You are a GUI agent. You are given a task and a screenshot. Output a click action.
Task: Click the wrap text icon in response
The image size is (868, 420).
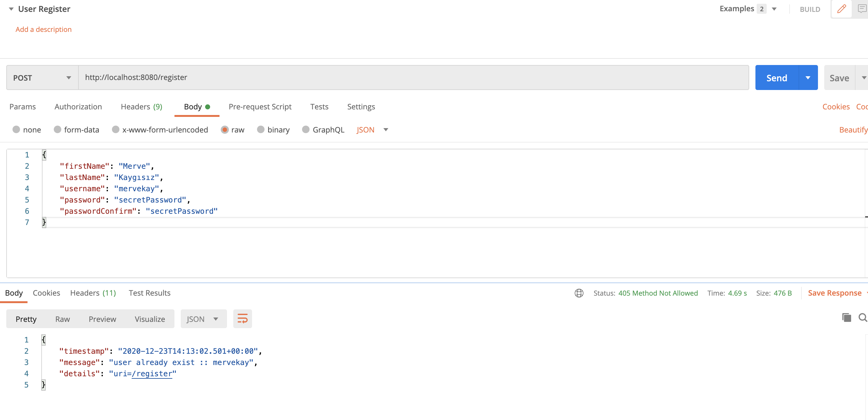pos(242,319)
